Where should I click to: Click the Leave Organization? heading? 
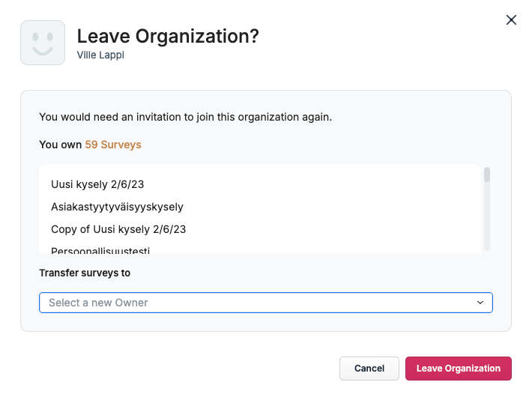click(x=168, y=36)
